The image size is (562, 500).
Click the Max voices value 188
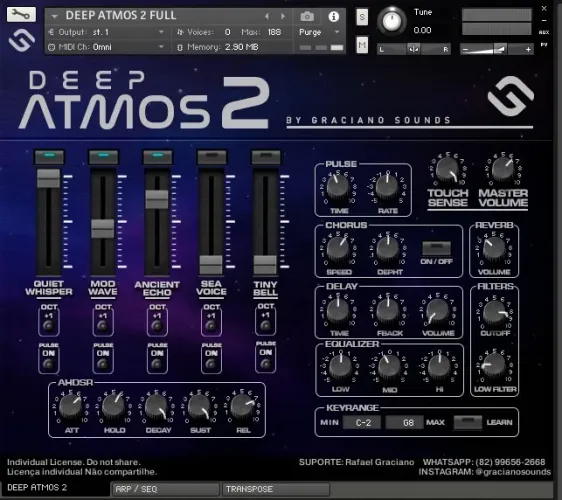click(274, 32)
